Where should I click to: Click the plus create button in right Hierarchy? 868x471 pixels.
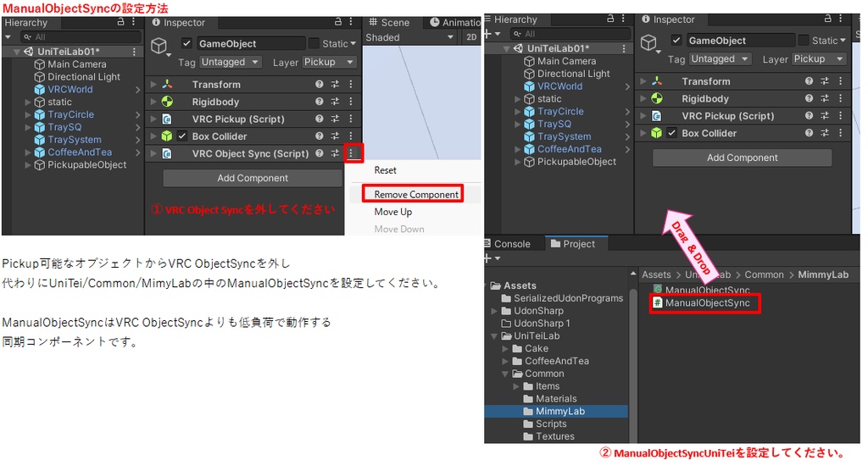click(487, 34)
